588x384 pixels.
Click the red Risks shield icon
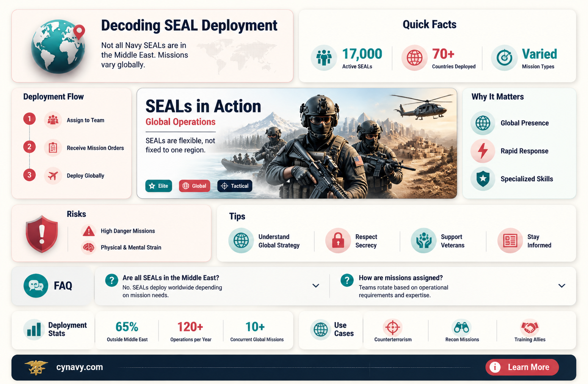tap(42, 234)
